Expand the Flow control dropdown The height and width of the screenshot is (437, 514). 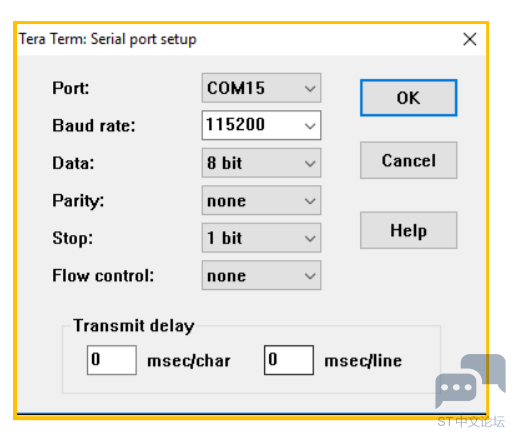pos(261,275)
